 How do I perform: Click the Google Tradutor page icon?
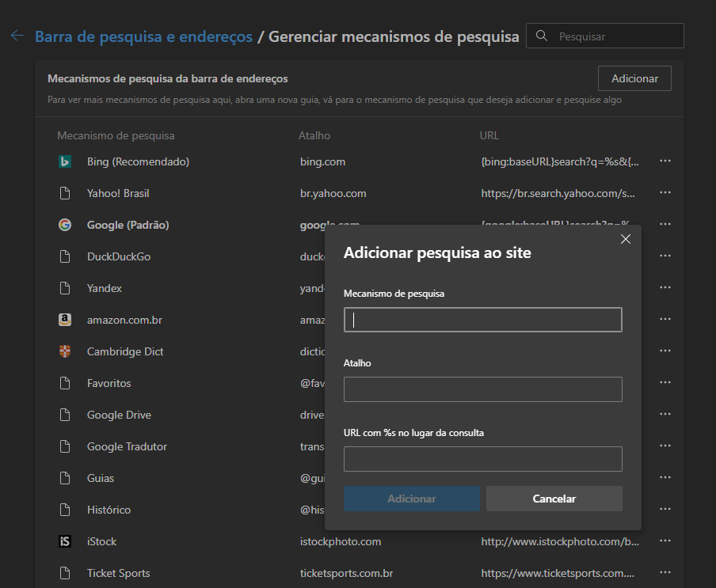tap(65, 446)
